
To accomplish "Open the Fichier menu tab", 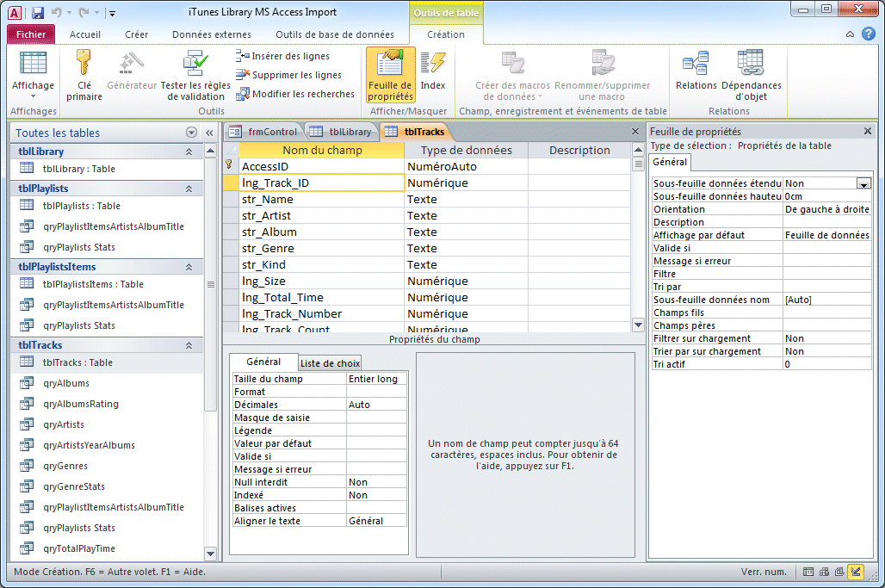I will coord(31,34).
